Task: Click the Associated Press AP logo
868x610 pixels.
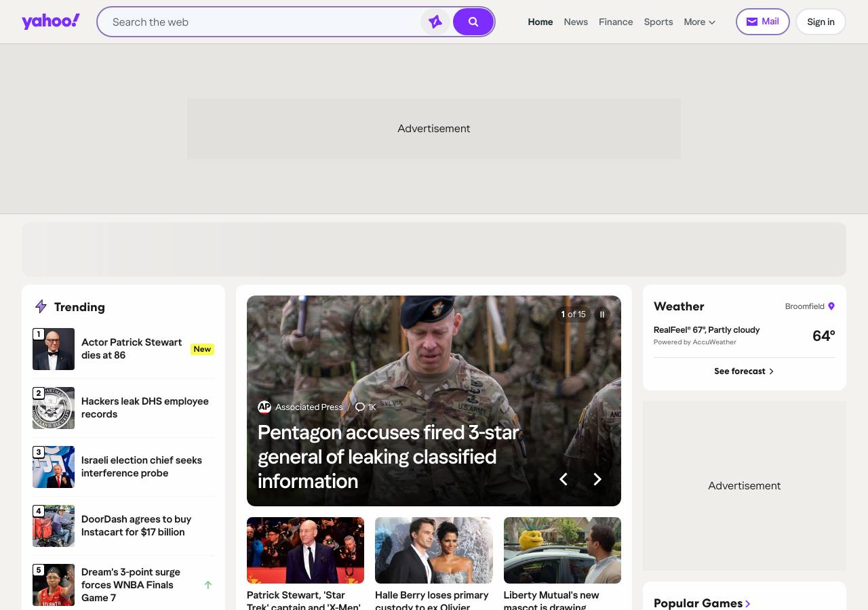Action: (x=264, y=407)
